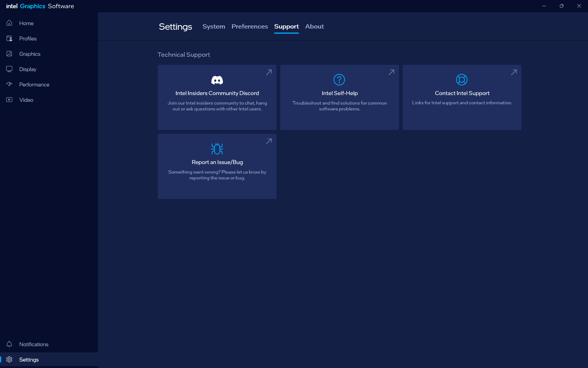Click 'Something went wrong?' description text

click(x=217, y=175)
